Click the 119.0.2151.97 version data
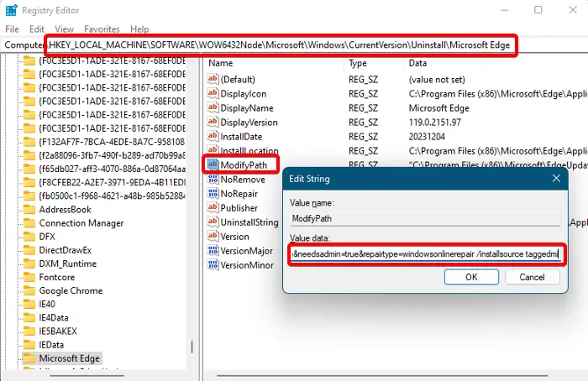Image resolution: width=588 pixels, height=381 pixels. click(x=434, y=123)
